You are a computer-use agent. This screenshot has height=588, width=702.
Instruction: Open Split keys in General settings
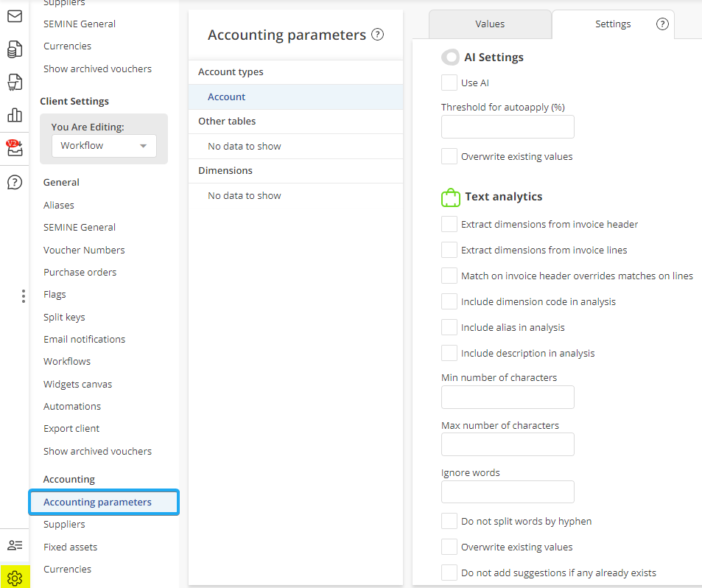[x=64, y=317]
